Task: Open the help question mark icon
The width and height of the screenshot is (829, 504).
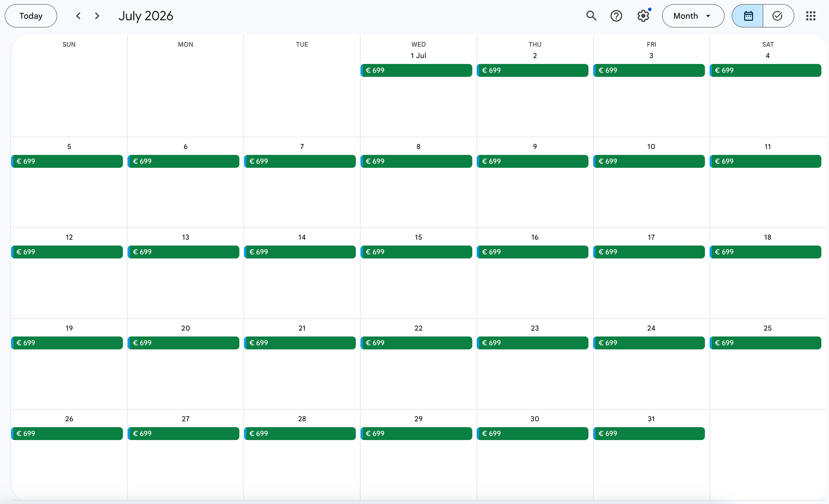Action: pos(616,16)
